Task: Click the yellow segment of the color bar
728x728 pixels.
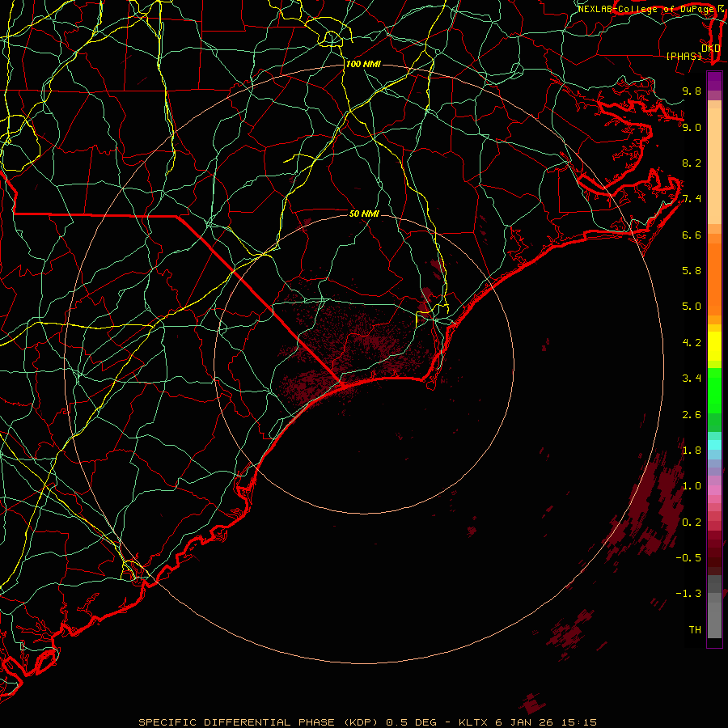Action: pos(714,346)
